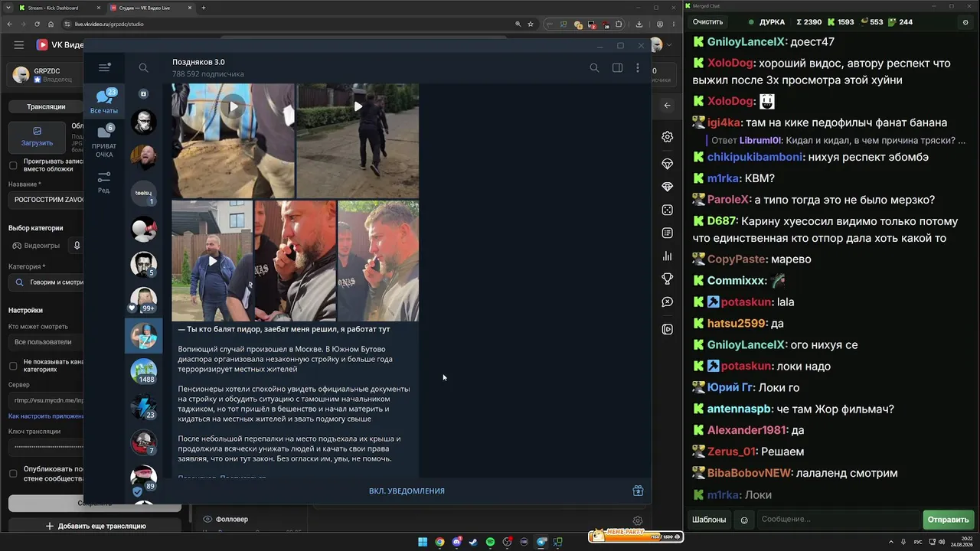
Task: Open Discord from the taskbar
Action: [456, 543]
